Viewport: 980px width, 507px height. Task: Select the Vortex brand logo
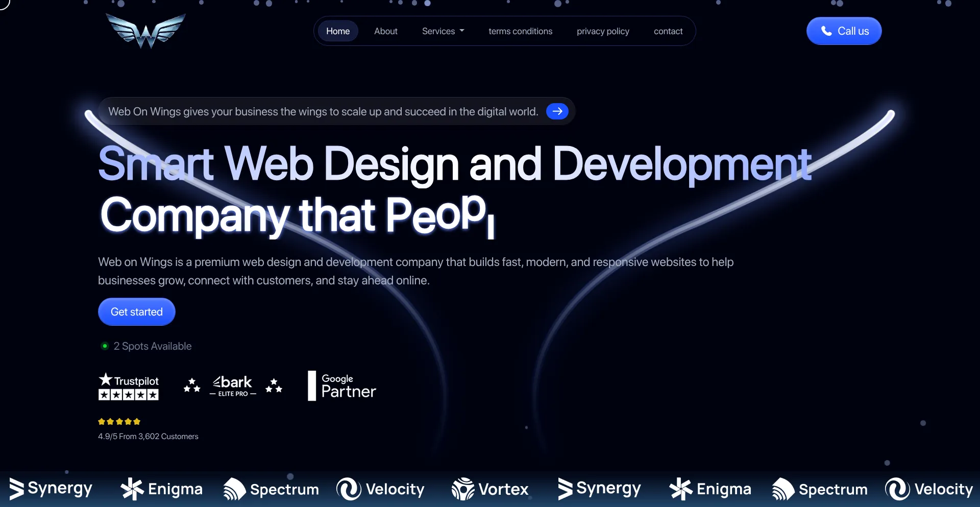[x=490, y=489]
